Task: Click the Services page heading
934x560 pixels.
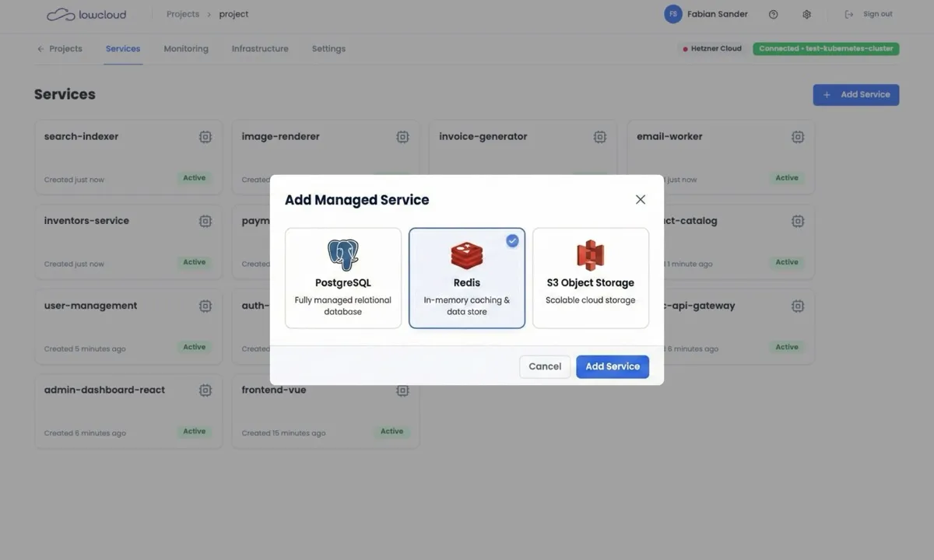Action: [x=65, y=94]
